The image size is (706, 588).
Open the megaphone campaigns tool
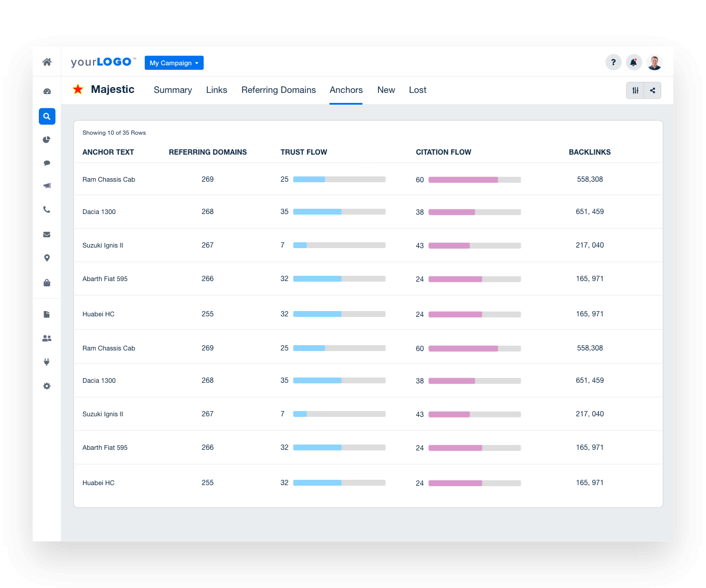coord(47,186)
